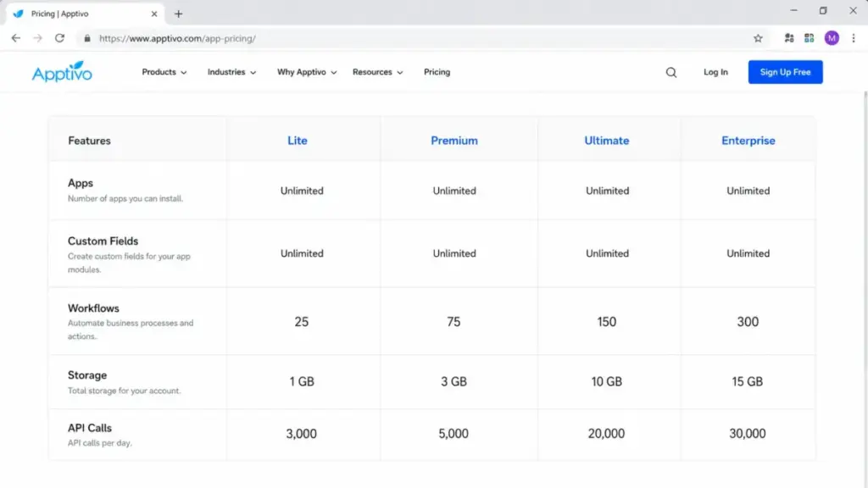This screenshot has height=488, width=868.
Task: Close the Pricing | Apptivo tab
Action: tap(154, 14)
